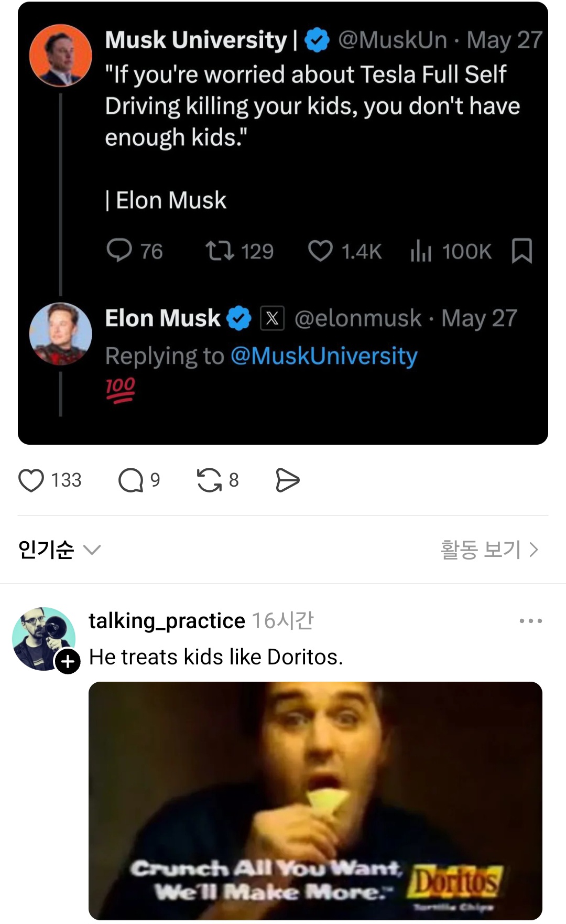This screenshot has height=924, width=566.
Task: Tap the Musk University verified checkmark
Action: [x=317, y=40]
